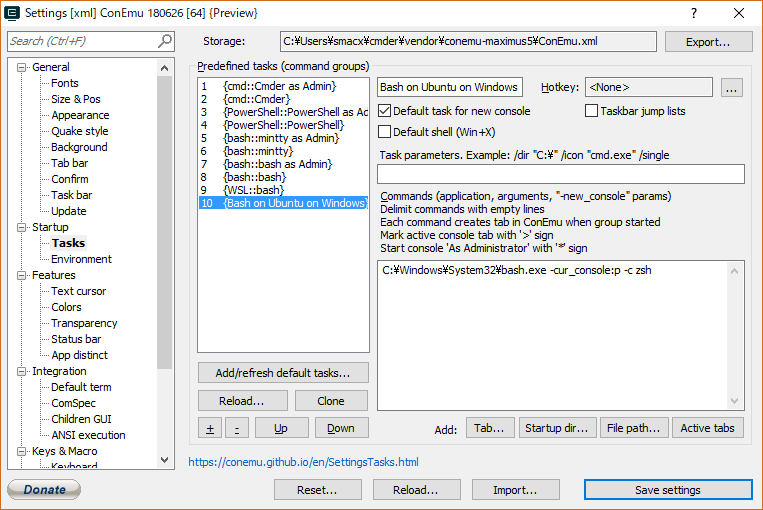The image size is (763, 510).
Task: Open Fonts settings page
Action: pos(65,83)
